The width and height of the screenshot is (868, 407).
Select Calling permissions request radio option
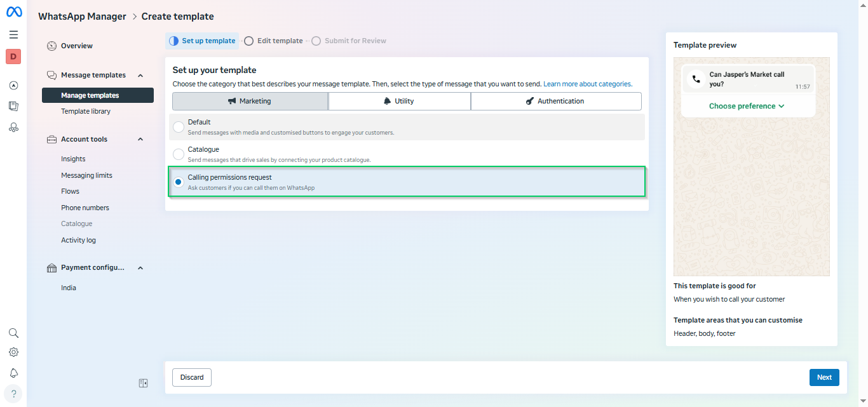[179, 182]
